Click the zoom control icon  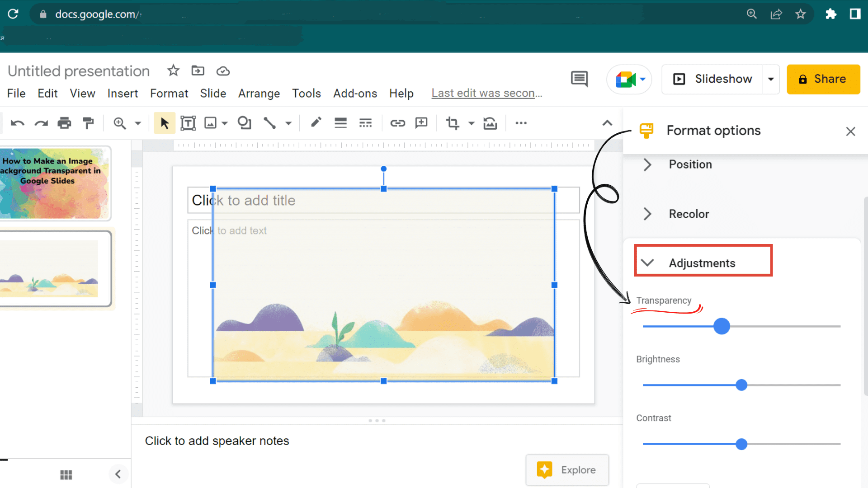[x=119, y=123]
